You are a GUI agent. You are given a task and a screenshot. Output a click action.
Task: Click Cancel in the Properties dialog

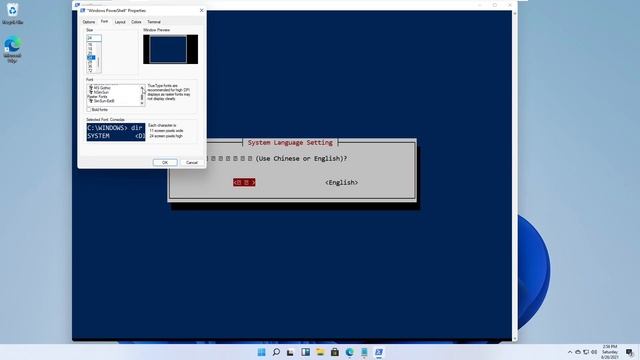[x=192, y=162]
